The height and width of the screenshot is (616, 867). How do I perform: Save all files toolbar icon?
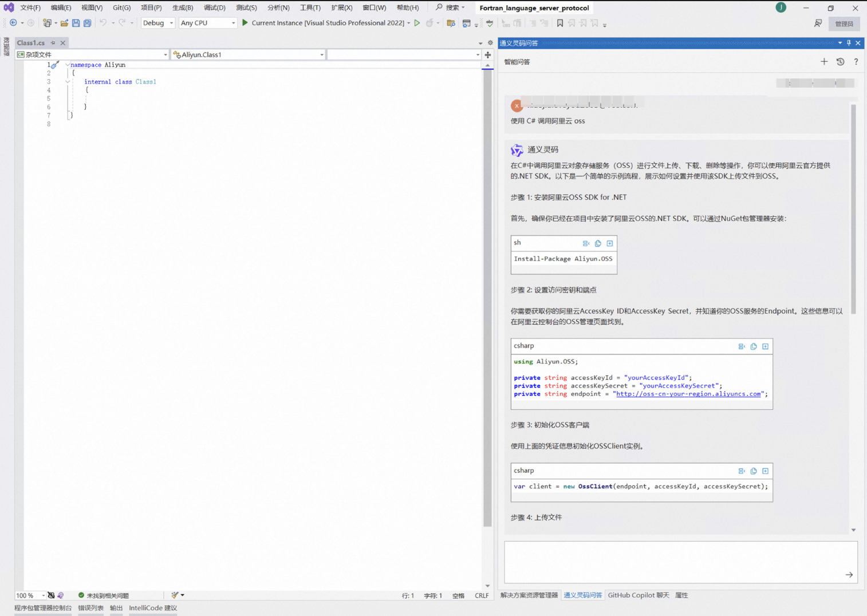88,23
